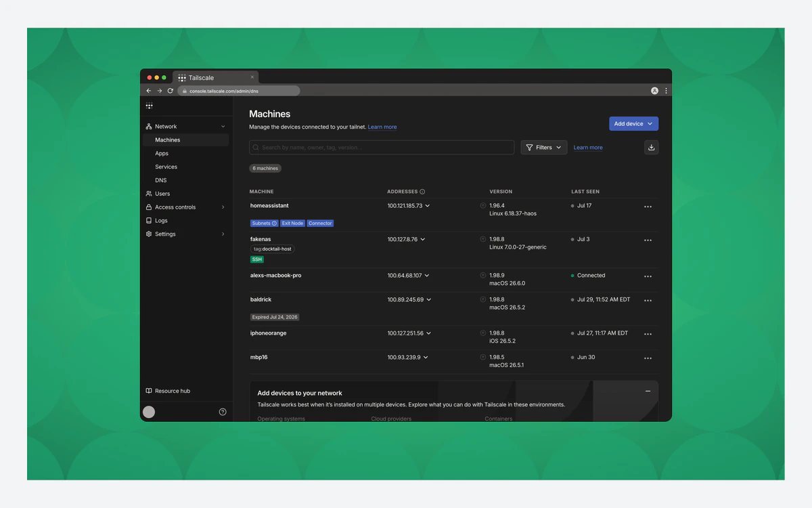Open DNS in the sidebar

click(160, 180)
